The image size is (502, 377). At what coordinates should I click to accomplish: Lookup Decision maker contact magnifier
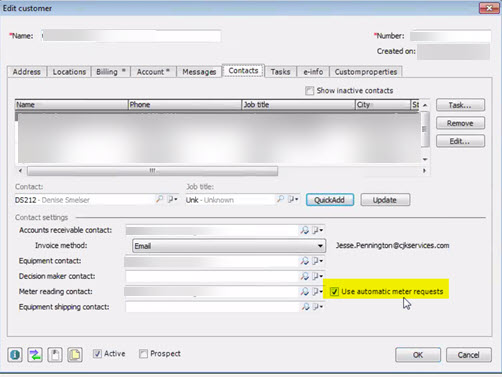tap(304, 276)
